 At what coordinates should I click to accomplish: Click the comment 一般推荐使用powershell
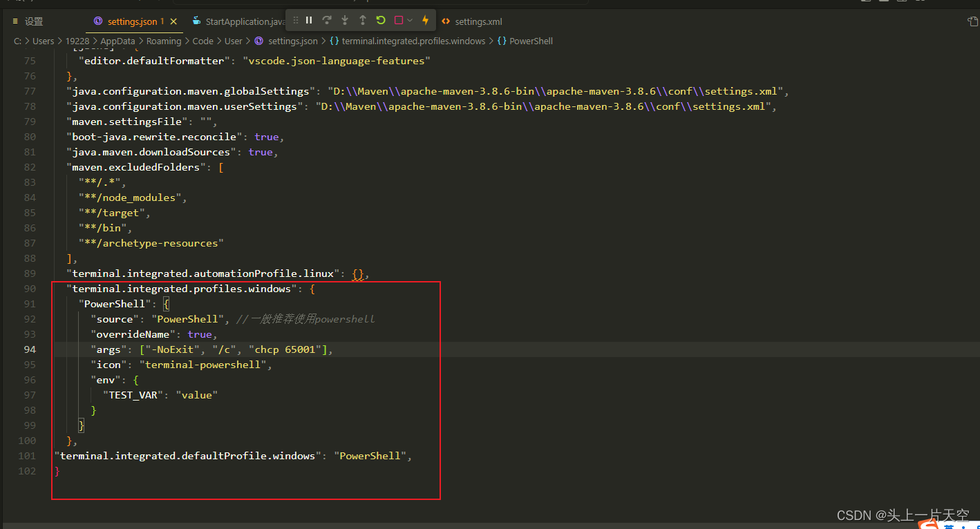pyautogui.click(x=305, y=319)
